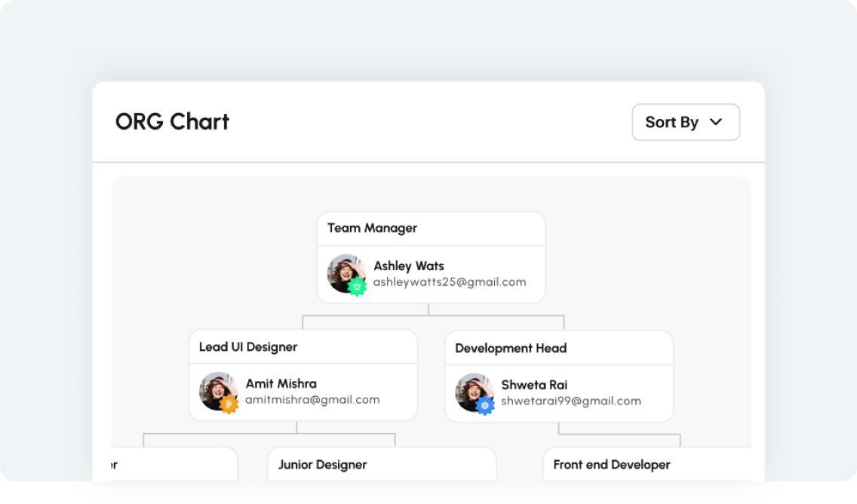Select the Development Head card header

[x=559, y=349]
